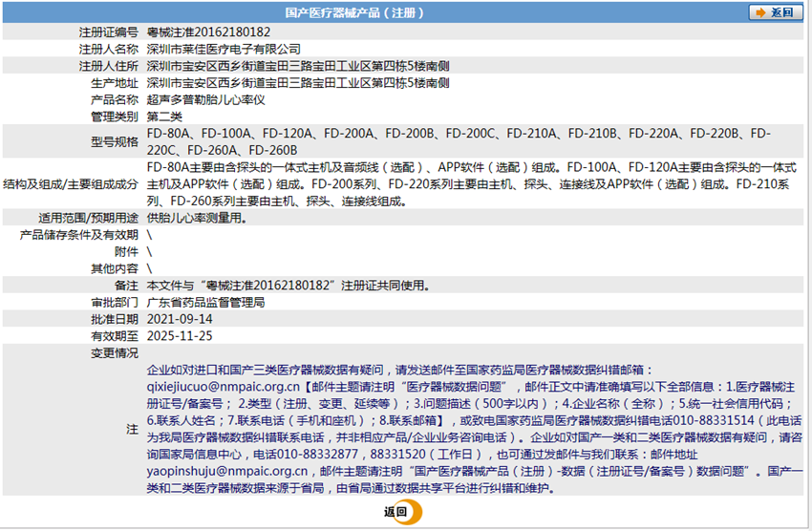Click the label 适用范围/预期用途
812x531 pixels.
coord(88,218)
